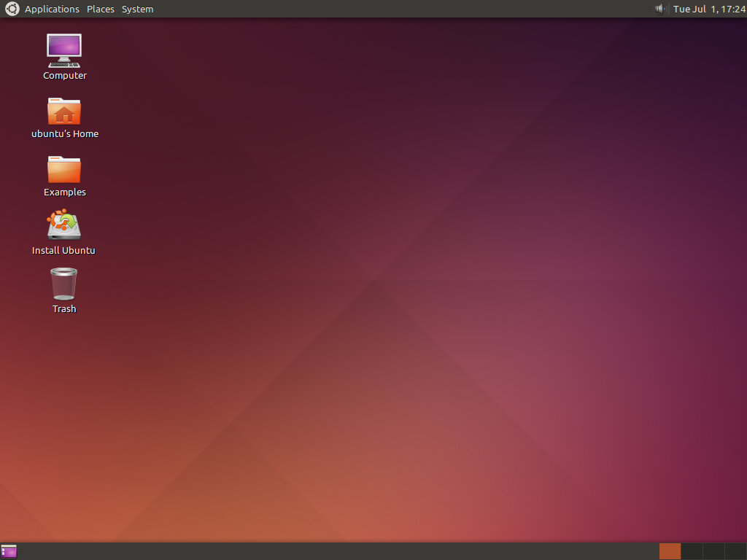The width and height of the screenshot is (747, 560).
Task: Select the ubuntu's Home folder icon
Action: tap(64, 112)
